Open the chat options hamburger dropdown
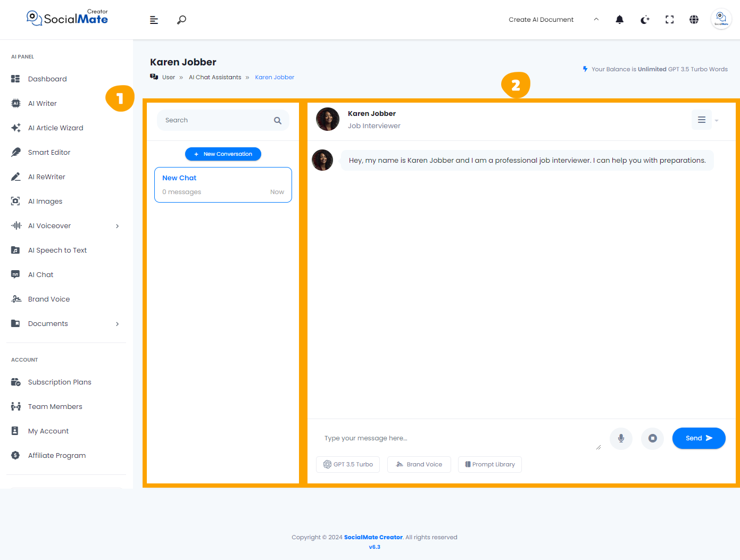The image size is (740, 560). [702, 120]
